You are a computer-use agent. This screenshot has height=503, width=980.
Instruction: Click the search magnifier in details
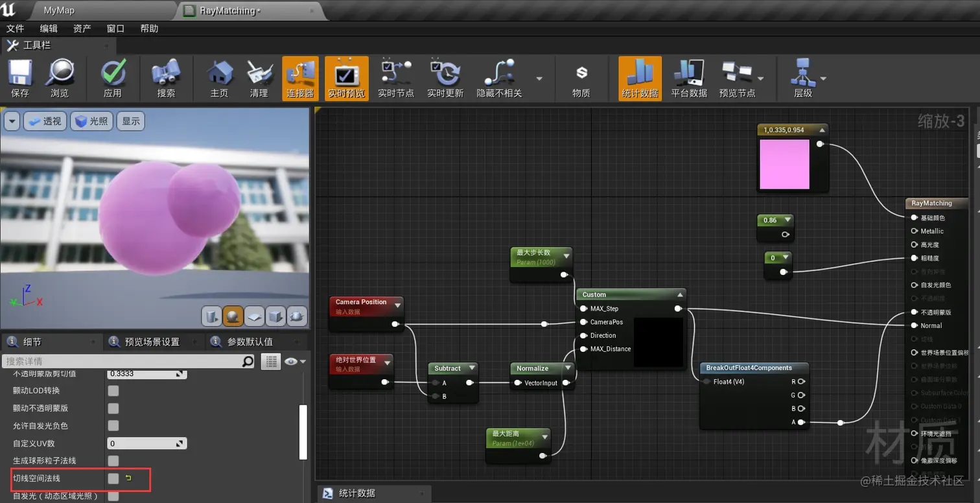248,362
